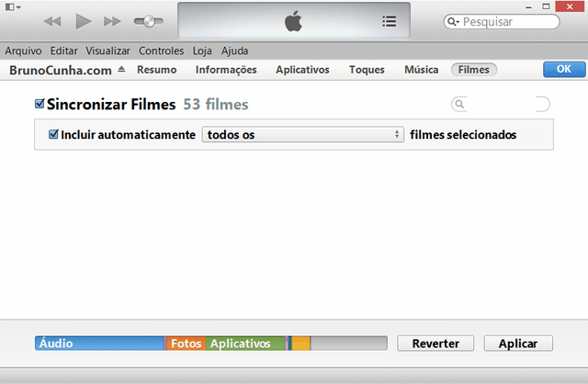The width and height of the screenshot is (588, 384).
Task: Click the films filter search field
Action: [501, 104]
